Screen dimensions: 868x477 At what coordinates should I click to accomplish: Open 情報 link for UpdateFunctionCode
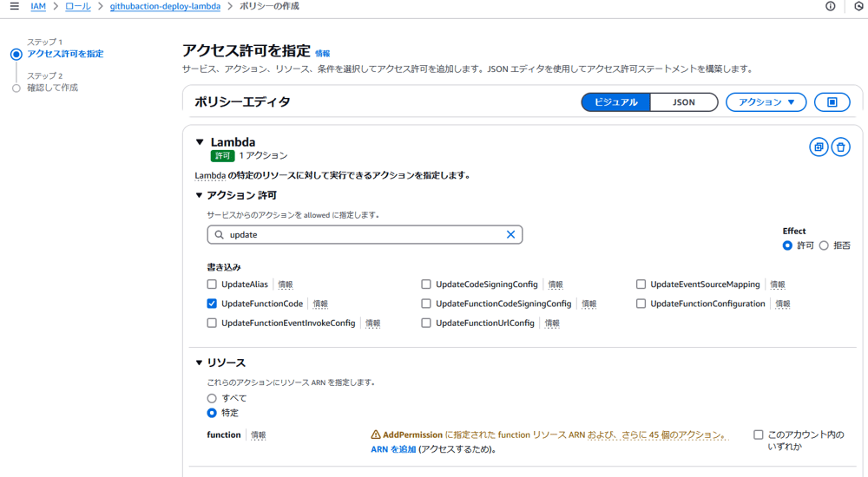coord(320,304)
